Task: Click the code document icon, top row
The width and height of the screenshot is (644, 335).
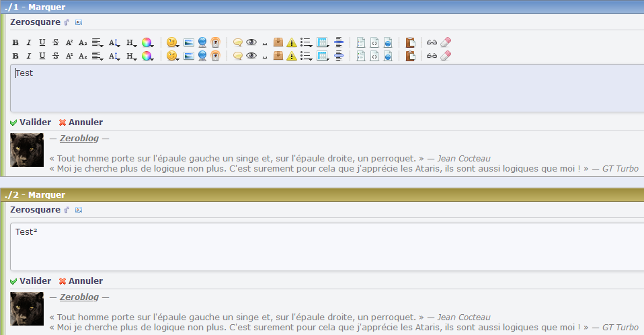Action: coord(374,42)
